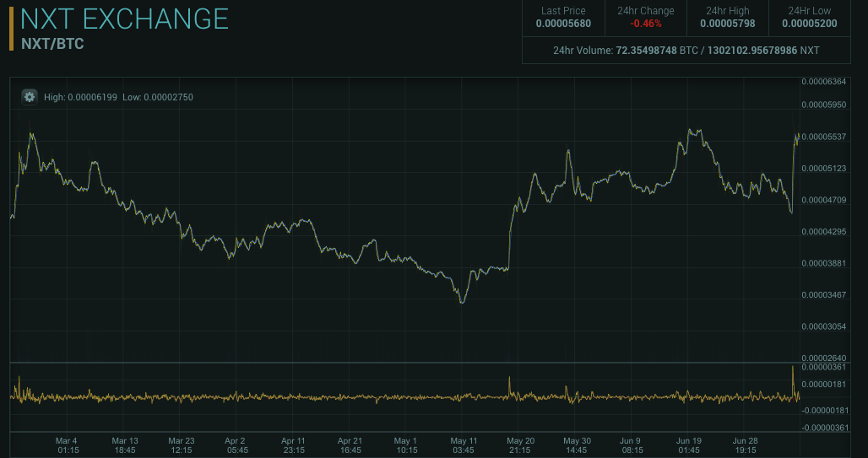Click the Jun 9 08:15 date label

[x=631, y=445]
